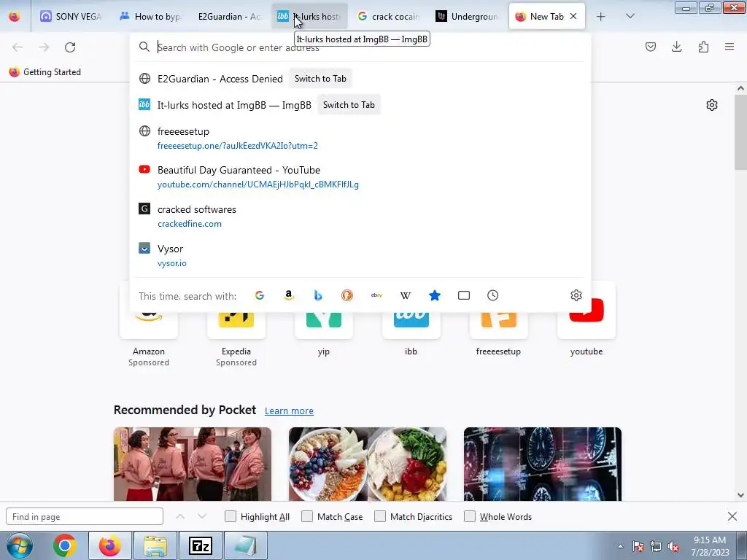Viewport: 747px width, 560px height.
Task: Open new tab with plus button
Action: point(601,17)
